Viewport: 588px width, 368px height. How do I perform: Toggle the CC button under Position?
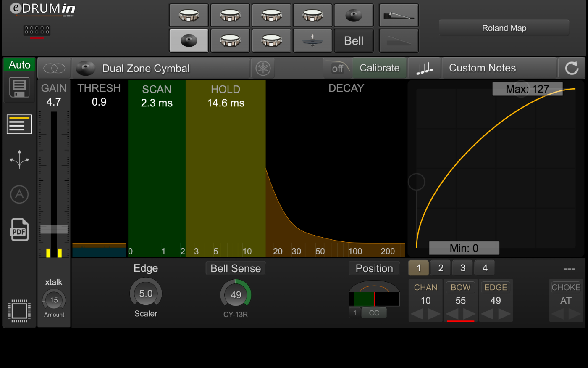[374, 313]
